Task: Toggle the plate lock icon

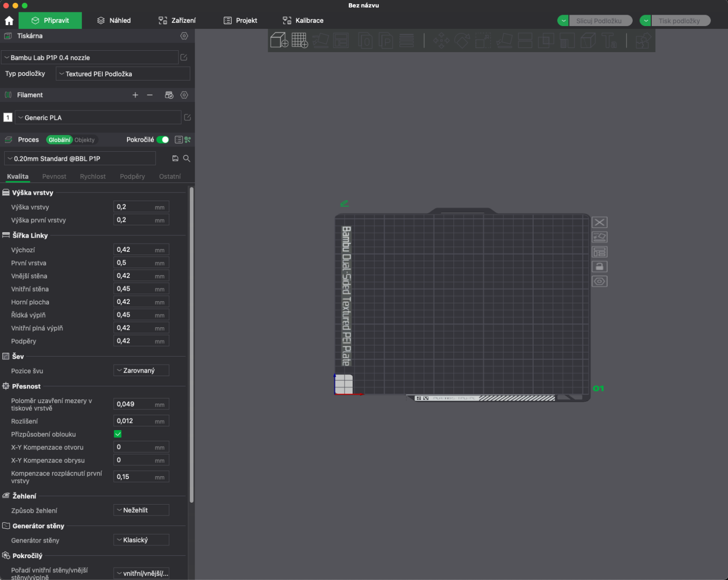Action: coord(600,267)
